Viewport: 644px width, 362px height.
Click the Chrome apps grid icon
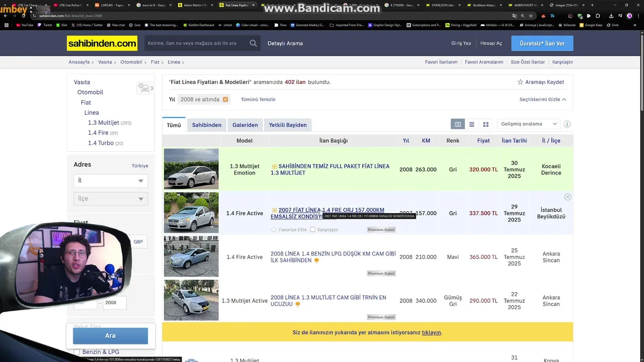tap(7, 25)
